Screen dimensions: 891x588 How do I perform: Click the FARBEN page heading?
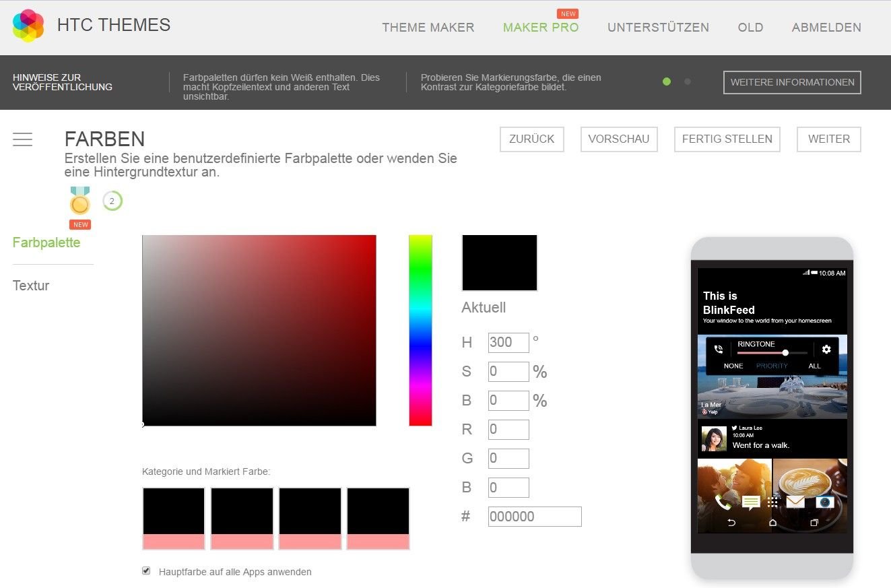point(104,139)
